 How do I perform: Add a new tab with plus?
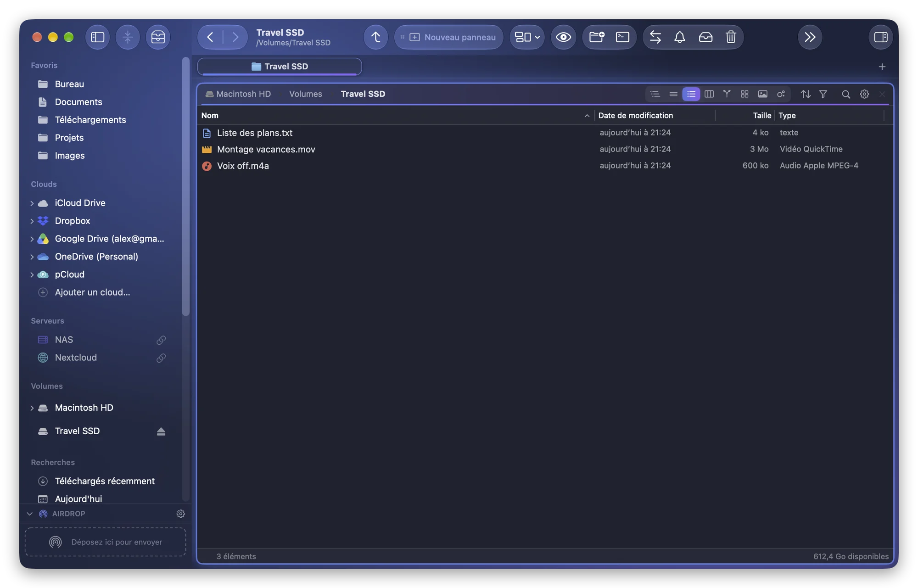882,67
